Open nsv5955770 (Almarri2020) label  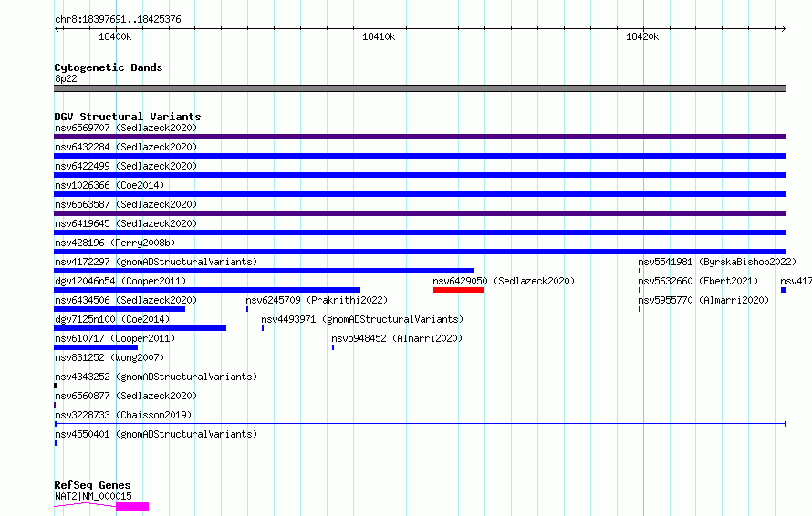[x=703, y=300]
